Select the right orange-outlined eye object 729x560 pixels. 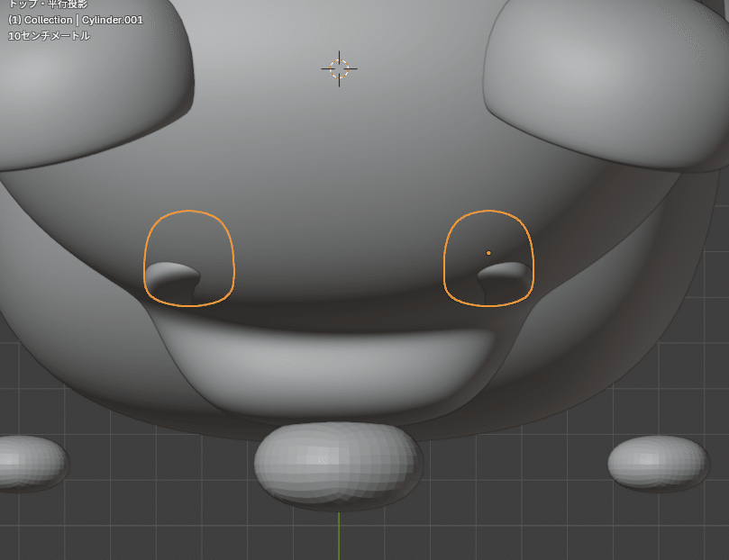click(488, 258)
